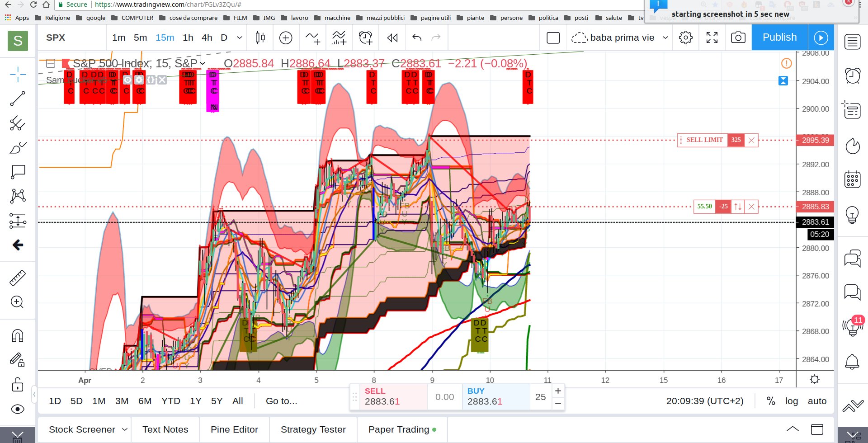Toggle the bottom panel with the chevron
Screen dimensions: 868x443
(793, 429)
